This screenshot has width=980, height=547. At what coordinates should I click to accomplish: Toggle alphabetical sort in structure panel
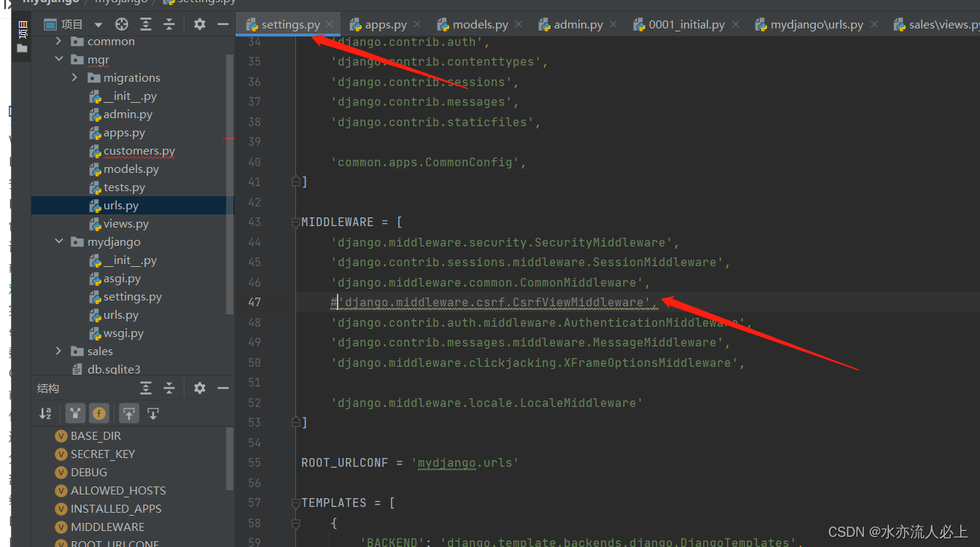tap(45, 414)
